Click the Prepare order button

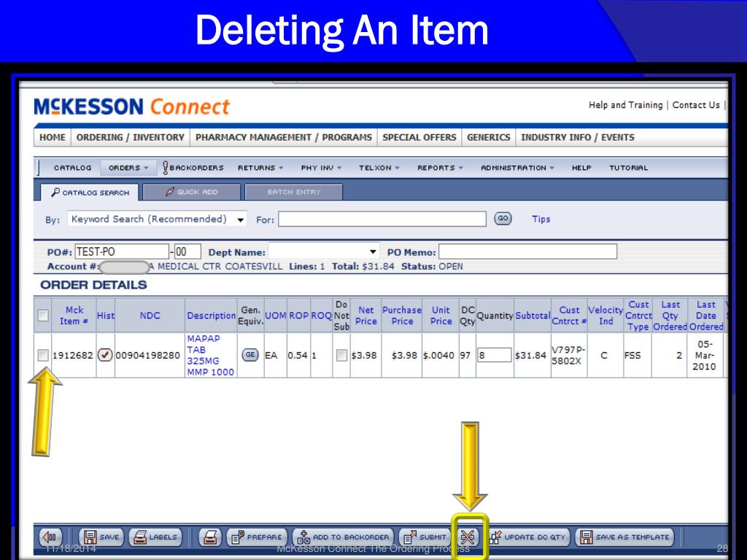pos(257,537)
